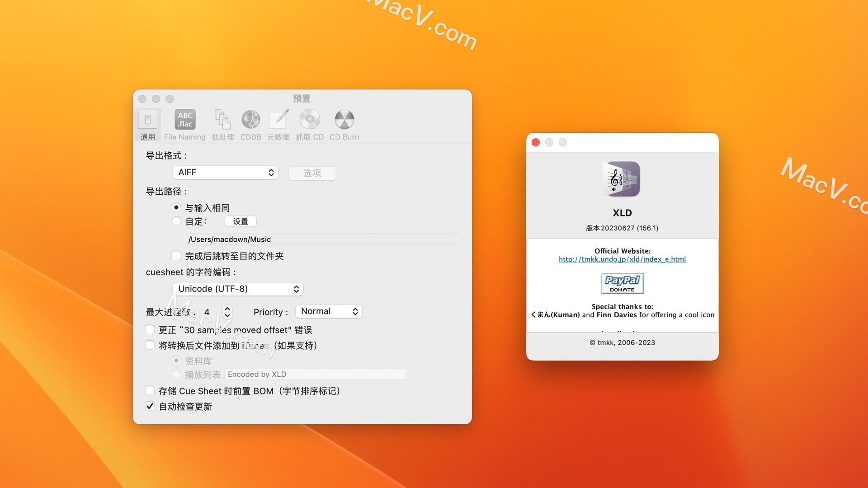The image size is (868, 488).
Task: Select the 资料库 library radio button
Action: tap(176, 361)
